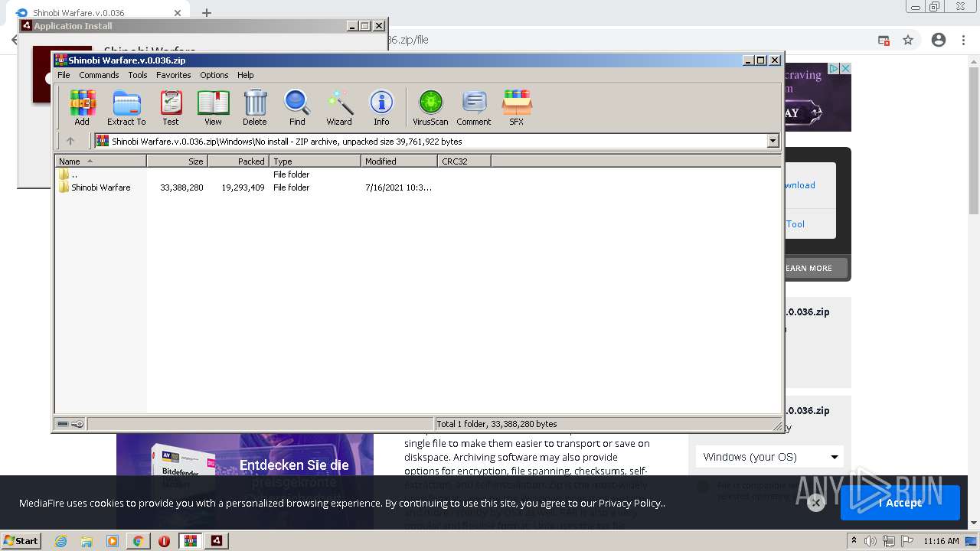Sort files by Modified column

tap(399, 161)
